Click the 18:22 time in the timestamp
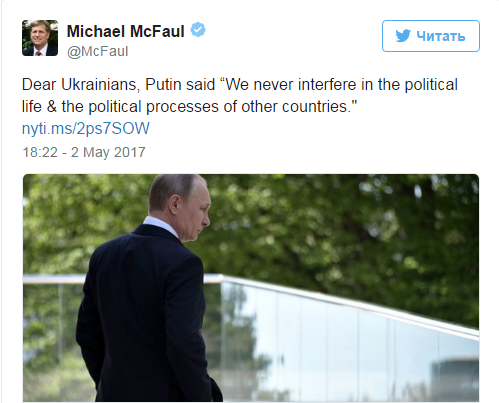The height and width of the screenshot is (403, 499). coord(40,152)
